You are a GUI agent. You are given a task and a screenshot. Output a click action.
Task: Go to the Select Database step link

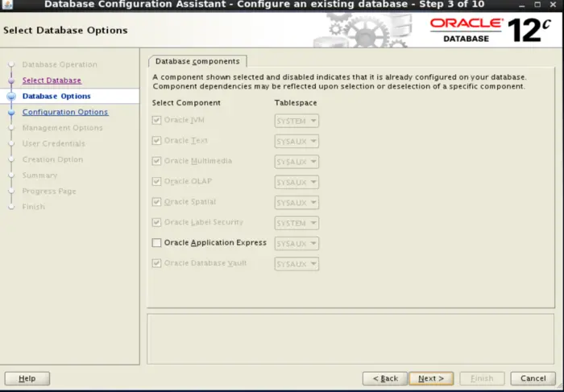pyautogui.click(x=52, y=80)
